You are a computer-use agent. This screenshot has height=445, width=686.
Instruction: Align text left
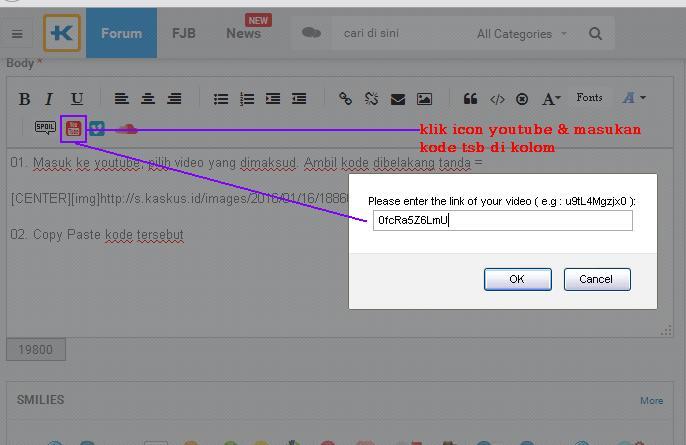pos(121,99)
